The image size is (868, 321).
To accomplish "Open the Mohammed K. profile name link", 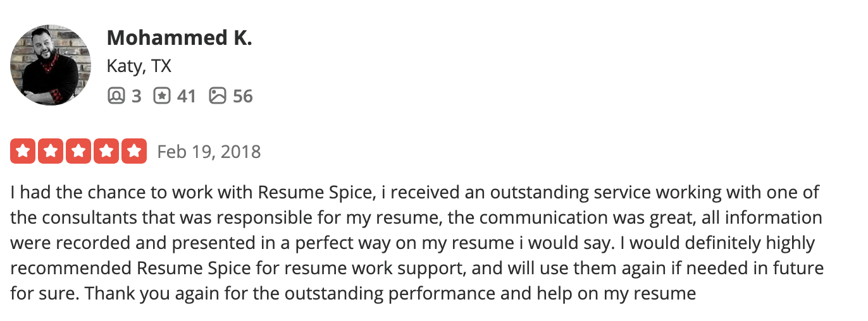I will (x=180, y=38).
